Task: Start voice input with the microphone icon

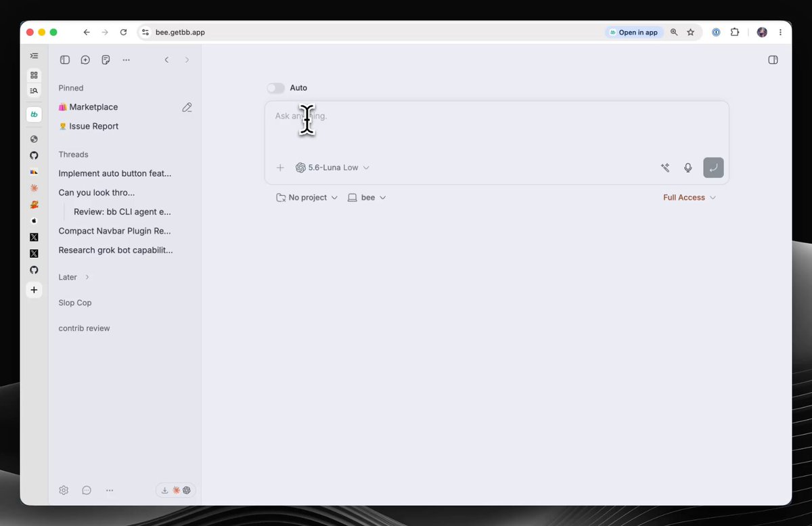Action: [x=688, y=168]
